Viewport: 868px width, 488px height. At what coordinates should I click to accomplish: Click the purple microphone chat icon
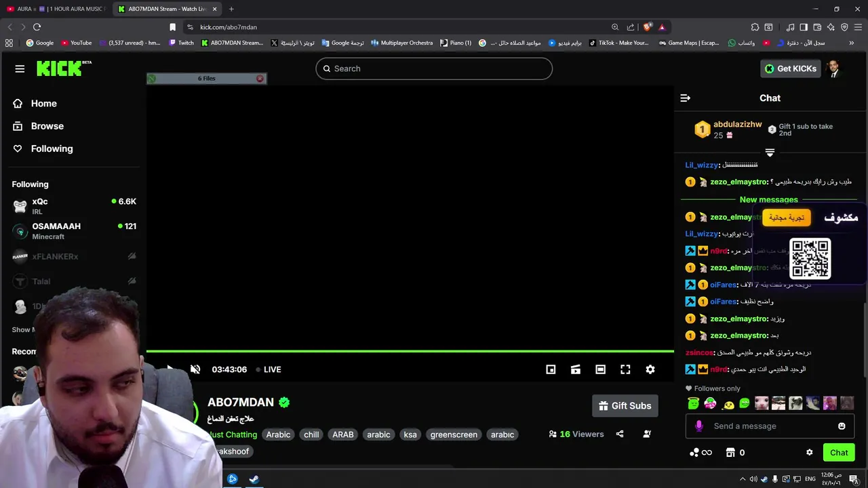tap(699, 426)
